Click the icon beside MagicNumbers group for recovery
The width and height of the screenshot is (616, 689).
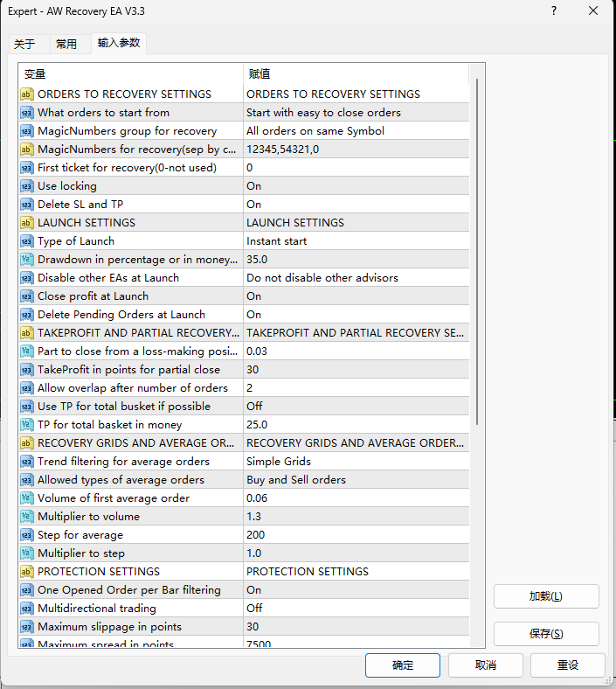[27, 131]
